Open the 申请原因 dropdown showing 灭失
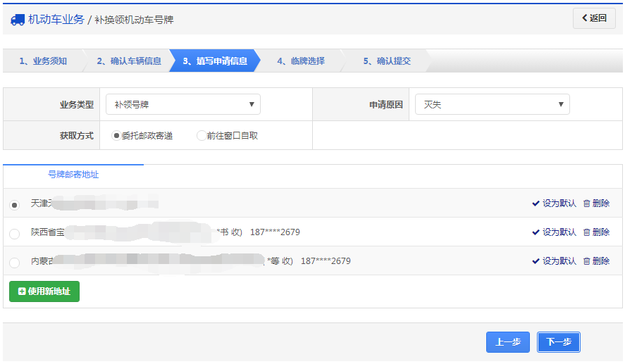 pyautogui.click(x=492, y=105)
